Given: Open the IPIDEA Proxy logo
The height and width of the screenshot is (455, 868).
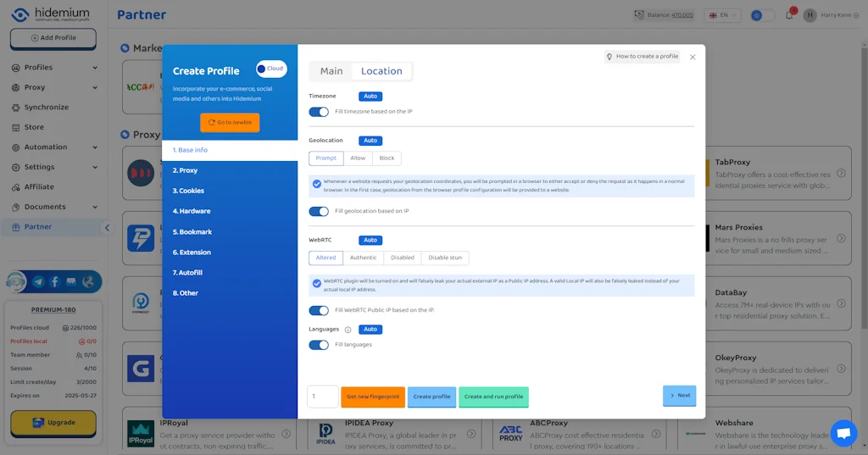Looking at the screenshot, I should coord(325,434).
